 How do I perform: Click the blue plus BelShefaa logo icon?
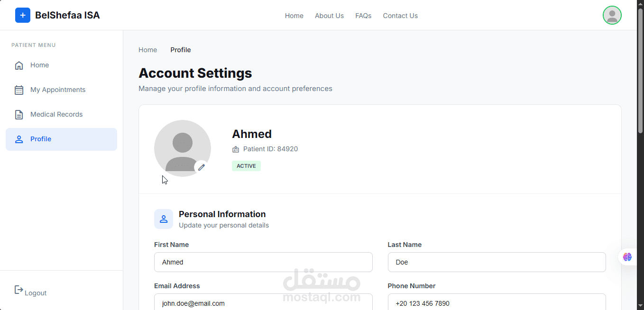pyautogui.click(x=23, y=16)
